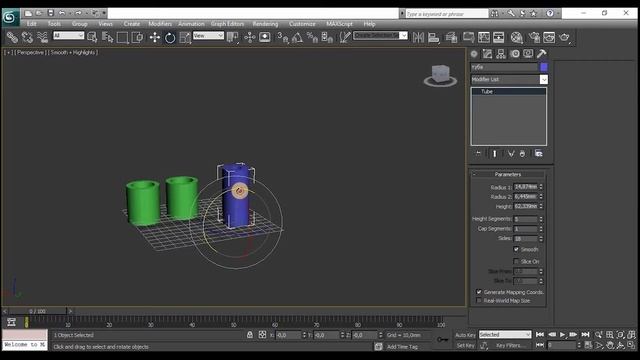640x360 pixels.
Task: Toggle Angle Snap
Action: click(297, 38)
